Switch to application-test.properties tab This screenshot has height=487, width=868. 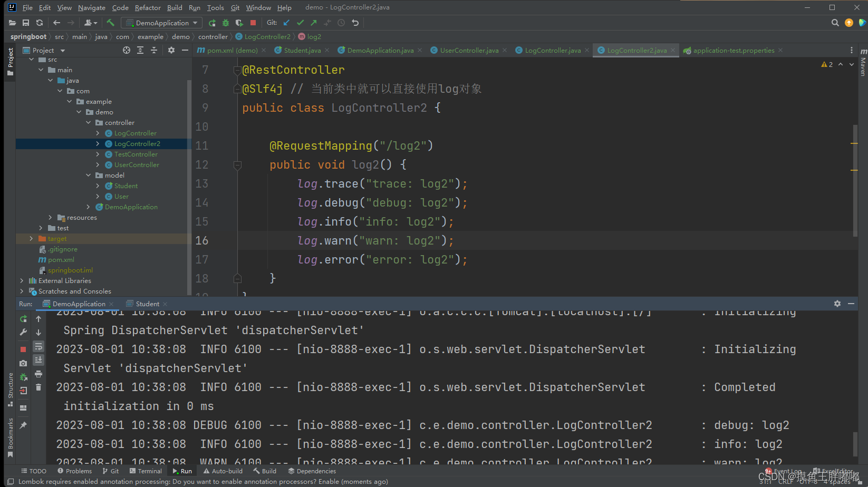[734, 50]
